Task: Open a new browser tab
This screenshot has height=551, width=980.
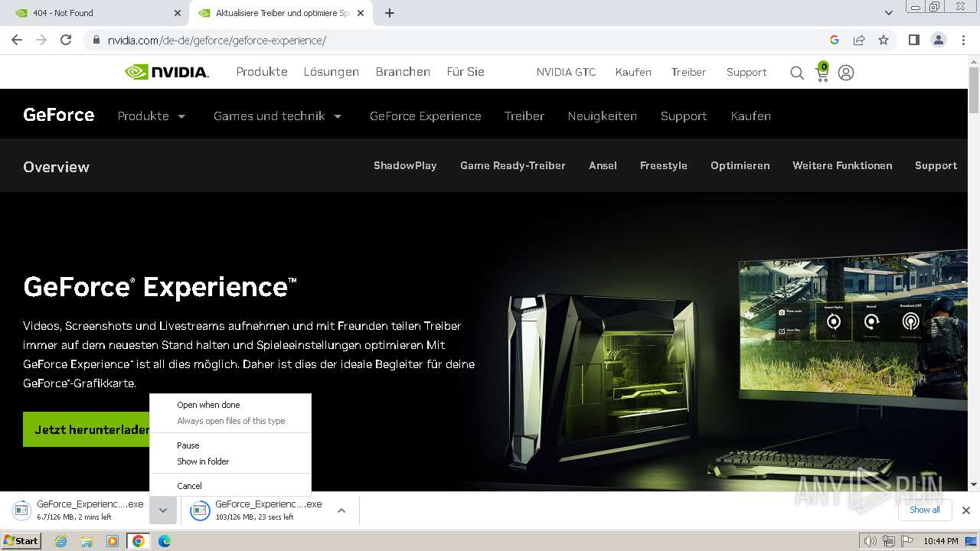Action: click(x=390, y=13)
